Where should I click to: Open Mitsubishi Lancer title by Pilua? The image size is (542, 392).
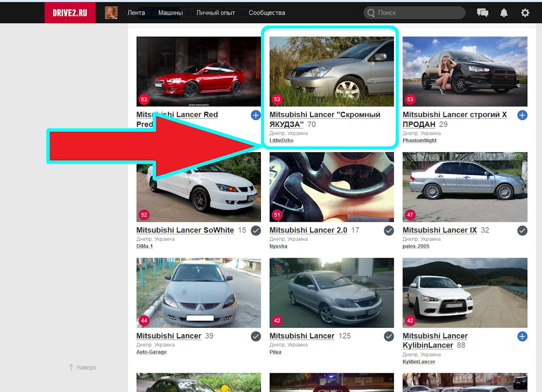click(x=301, y=336)
